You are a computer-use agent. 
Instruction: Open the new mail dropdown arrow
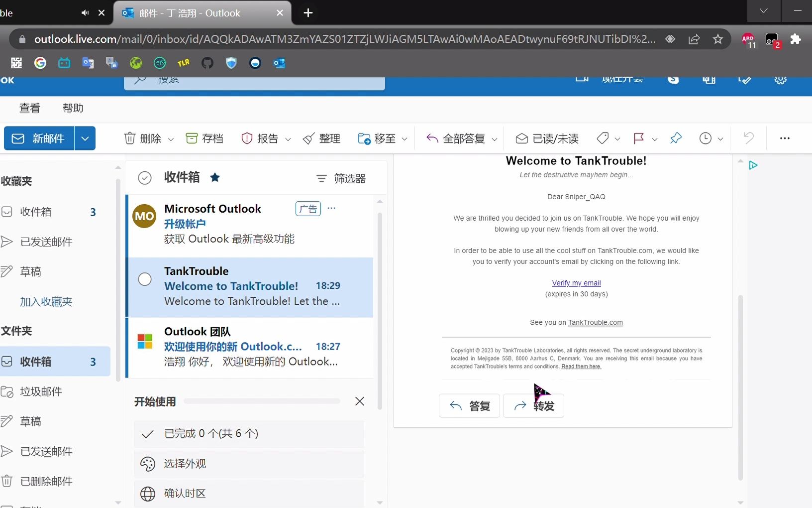85,138
